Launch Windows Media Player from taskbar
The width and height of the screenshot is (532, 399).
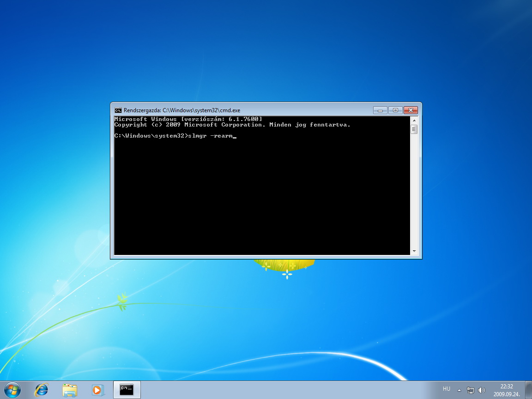[97, 390]
